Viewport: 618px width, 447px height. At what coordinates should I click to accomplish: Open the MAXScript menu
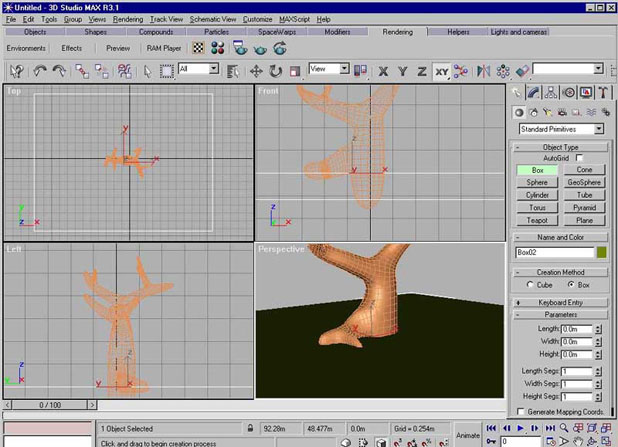click(x=294, y=19)
